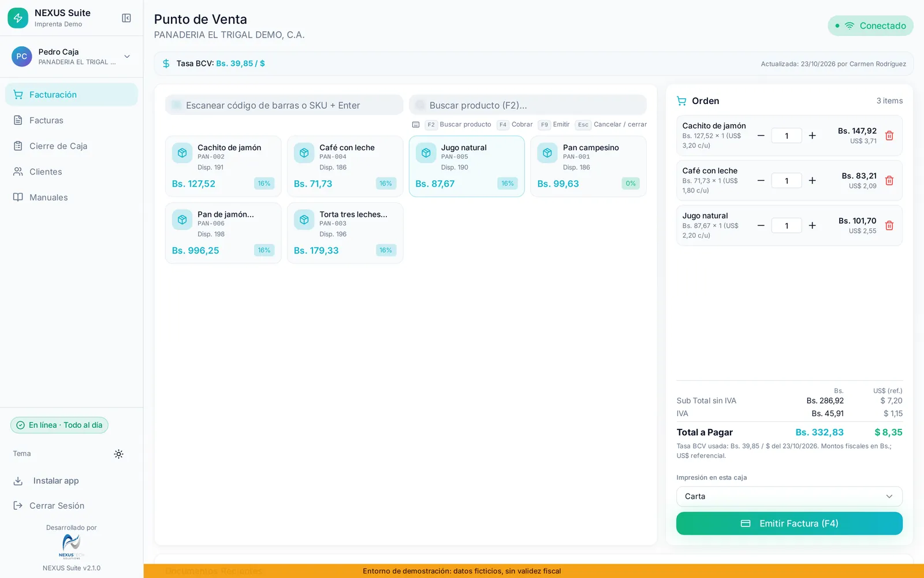Click the 0% tag on Pan campesino card
924x578 pixels.
631,183
